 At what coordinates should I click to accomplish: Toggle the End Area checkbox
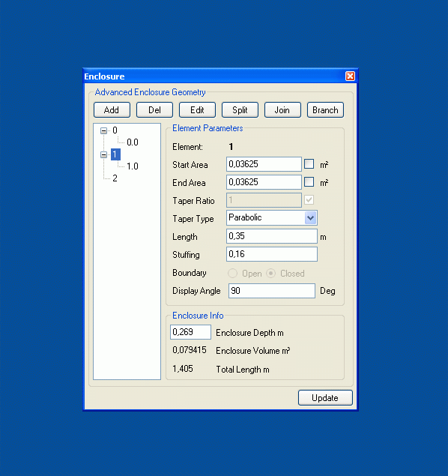(309, 182)
